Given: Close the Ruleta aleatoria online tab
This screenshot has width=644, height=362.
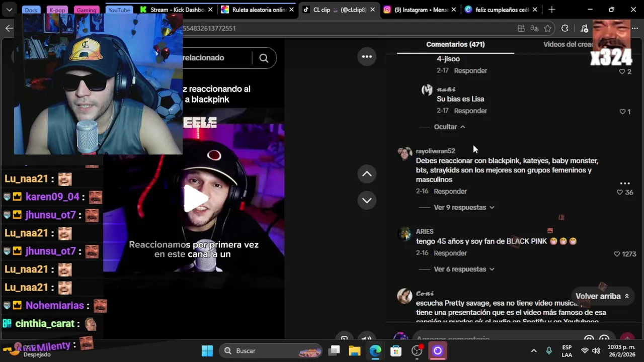Looking at the screenshot, I should pos(291,10).
